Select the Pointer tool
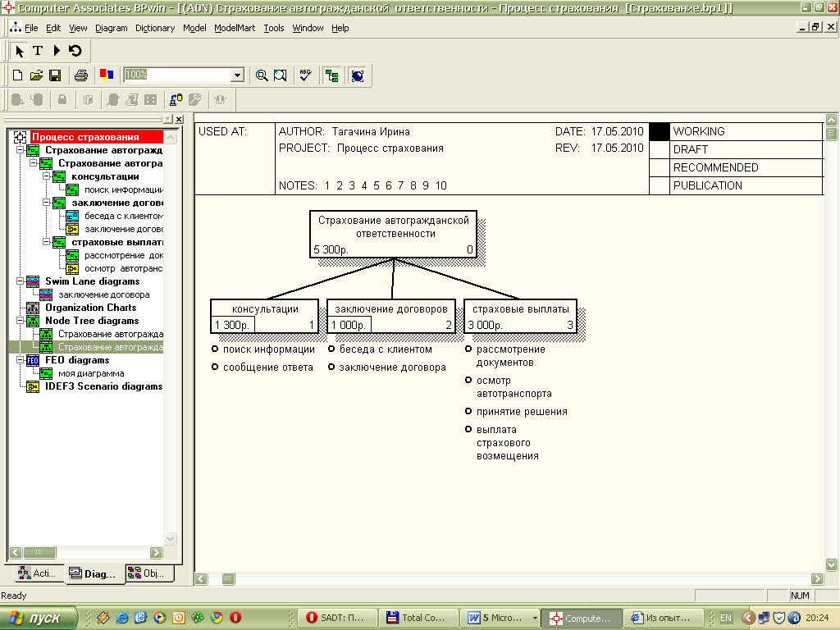840x630 pixels. 20,51
